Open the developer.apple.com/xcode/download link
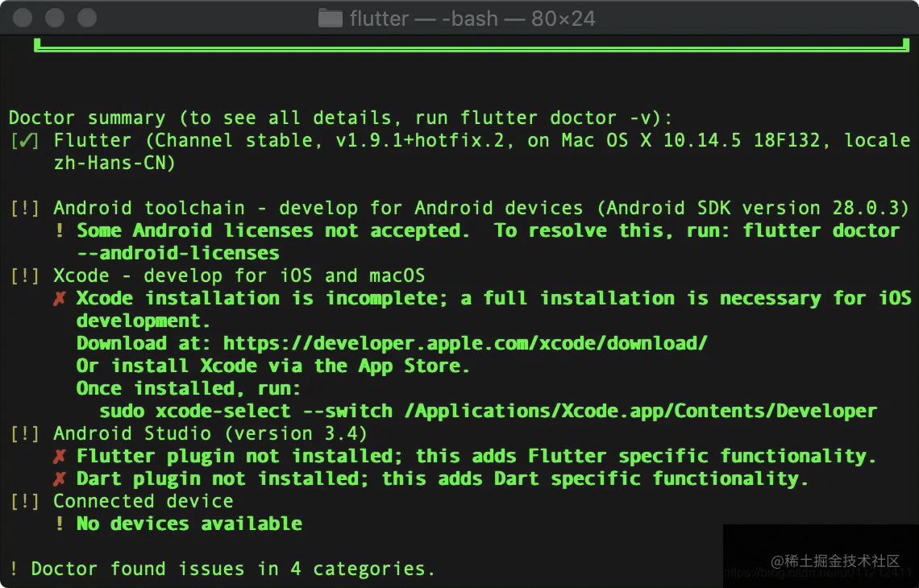 click(465, 343)
